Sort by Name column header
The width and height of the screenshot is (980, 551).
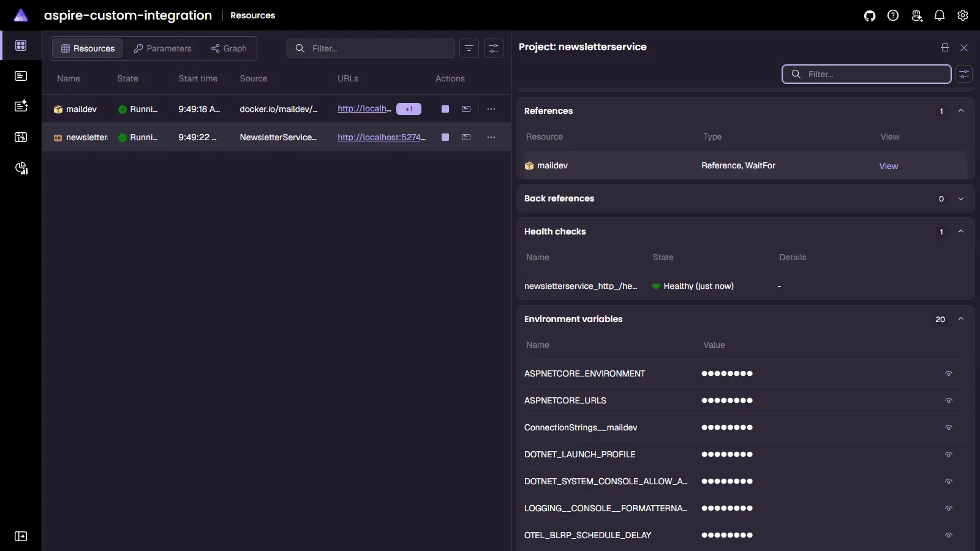tap(69, 78)
